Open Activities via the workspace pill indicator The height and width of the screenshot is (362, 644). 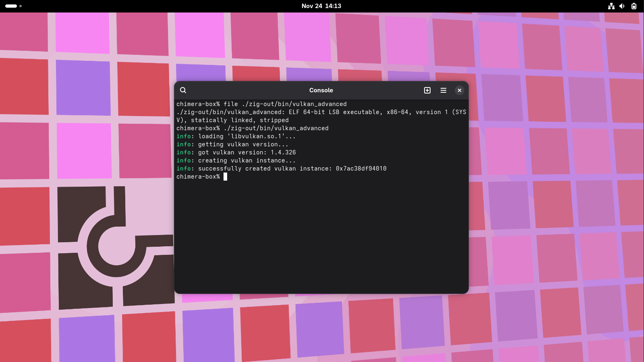coord(11,6)
